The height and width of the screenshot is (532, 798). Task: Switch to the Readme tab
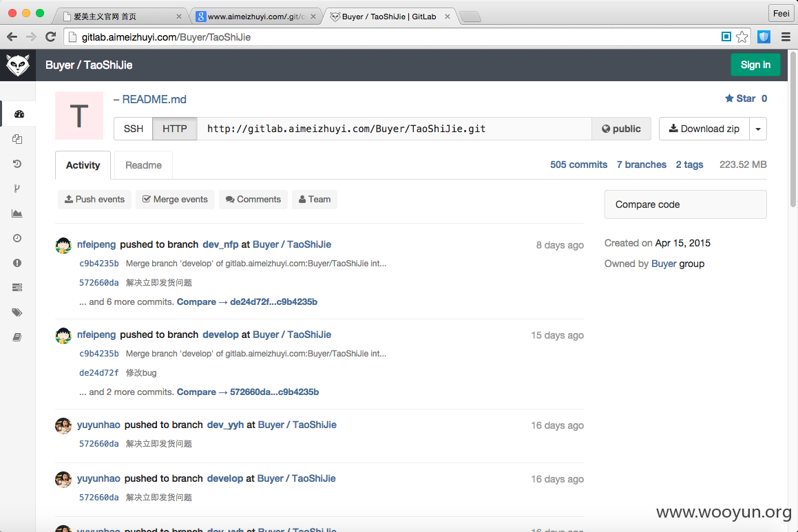143,165
